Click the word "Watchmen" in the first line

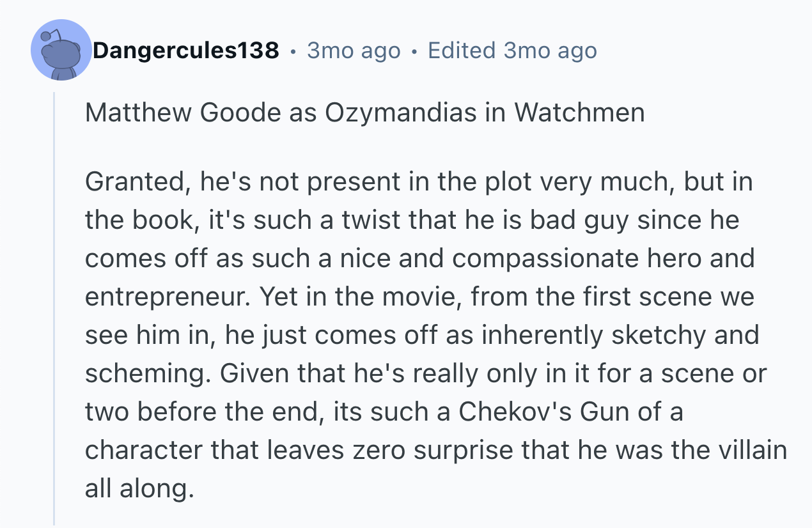pos(579,113)
